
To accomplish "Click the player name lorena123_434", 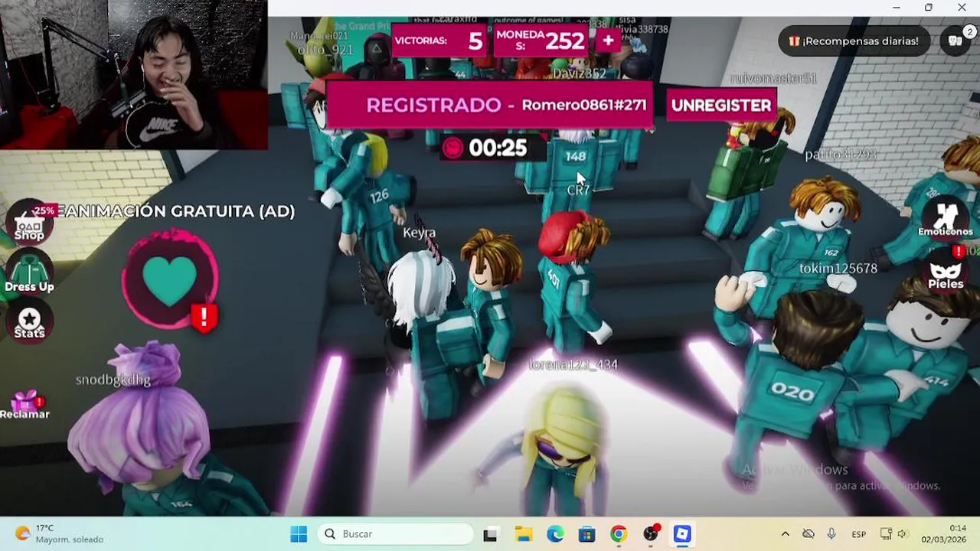I will (x=573, y=365).
